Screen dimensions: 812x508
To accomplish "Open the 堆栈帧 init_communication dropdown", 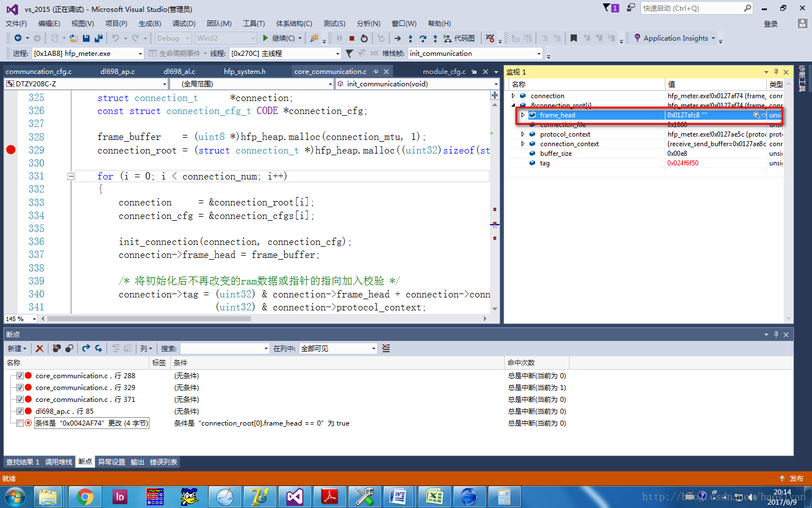I will [539, 54].
